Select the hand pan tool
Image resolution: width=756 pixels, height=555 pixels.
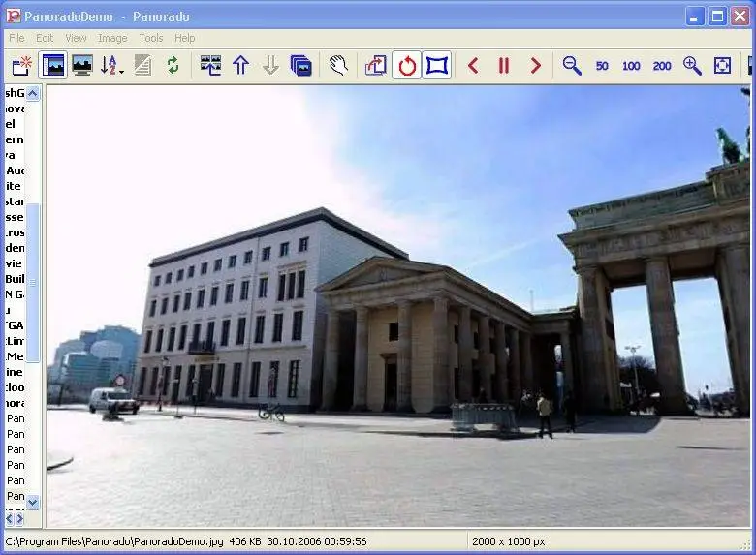[x=338, y=66]
